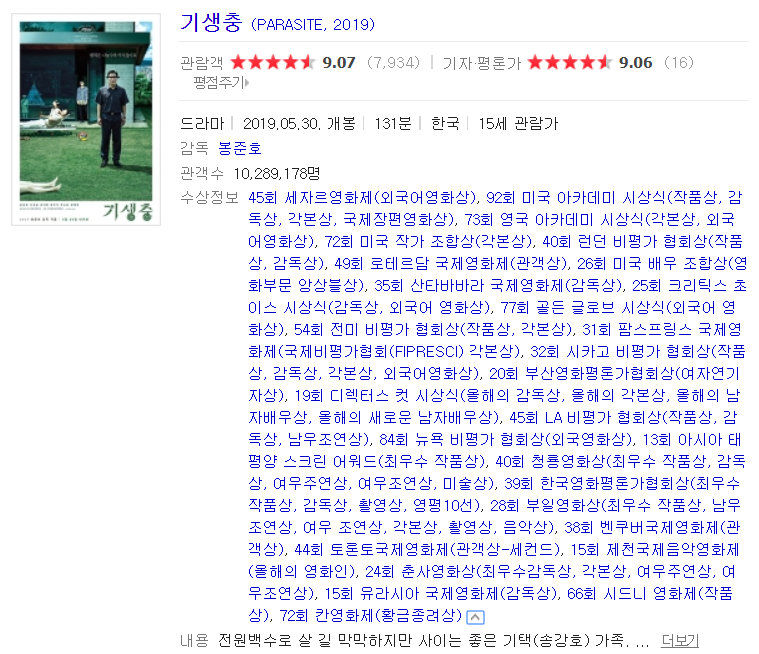Viewport: 759px width, 654px height.
Task: Click the 9.06 critic score
Action: click(636, 62)
